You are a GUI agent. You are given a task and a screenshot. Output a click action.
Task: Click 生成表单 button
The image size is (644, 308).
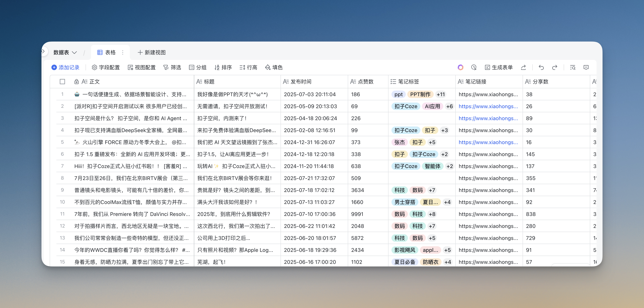(x=499, y=67)
